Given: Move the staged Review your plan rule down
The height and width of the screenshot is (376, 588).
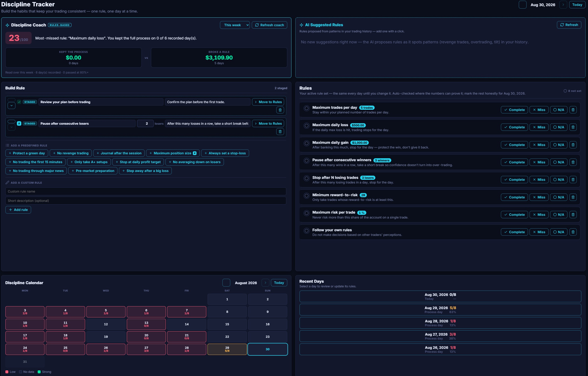Looking at the screenshot, I should pos(12,106).
